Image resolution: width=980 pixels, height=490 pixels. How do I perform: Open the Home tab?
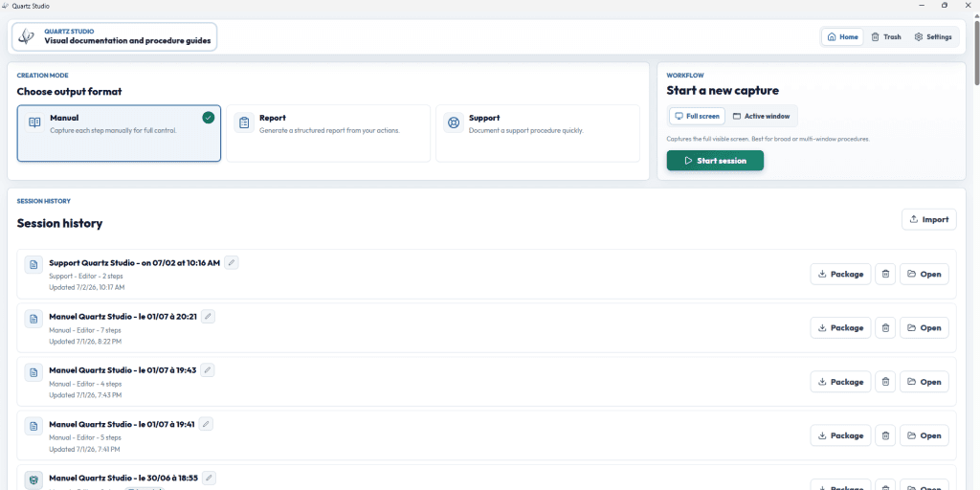coord(842,37)
